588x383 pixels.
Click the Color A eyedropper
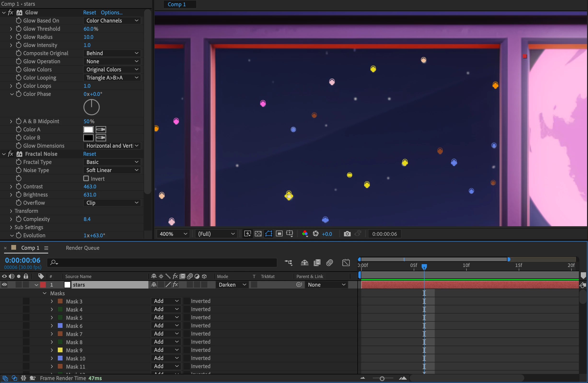coord(101,129)
